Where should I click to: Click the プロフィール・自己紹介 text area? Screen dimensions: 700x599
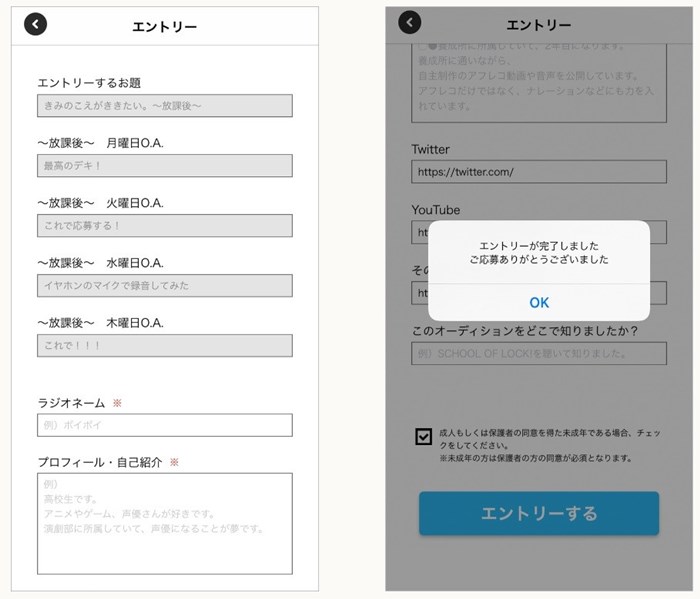[165, 523]
